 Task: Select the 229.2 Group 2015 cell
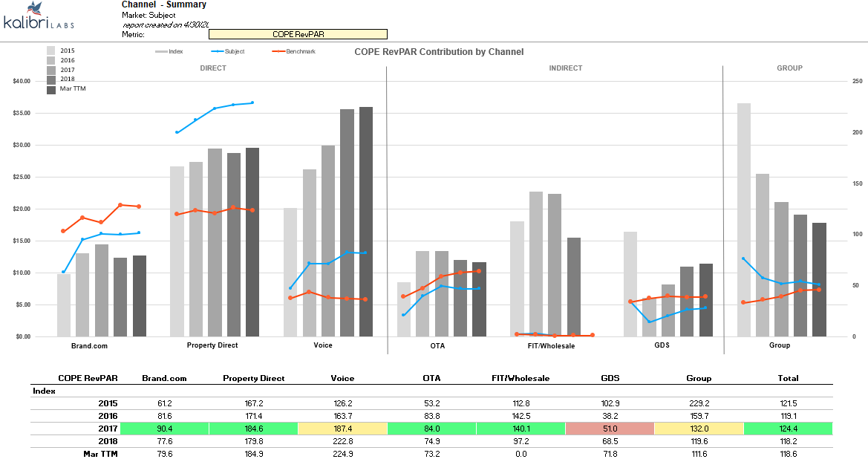pyautogui.click(x=699, y=403)
